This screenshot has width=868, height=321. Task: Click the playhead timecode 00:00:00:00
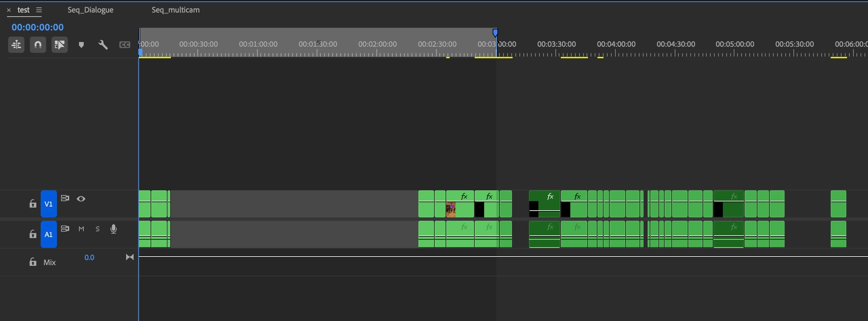point(38,27)
